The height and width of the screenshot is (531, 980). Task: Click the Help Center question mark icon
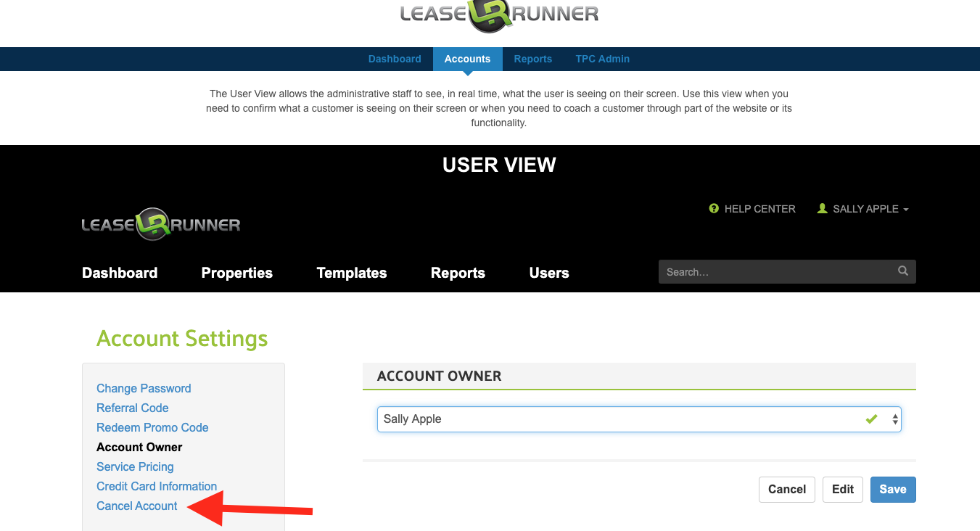pyautogui.click(x=714, y=209)
